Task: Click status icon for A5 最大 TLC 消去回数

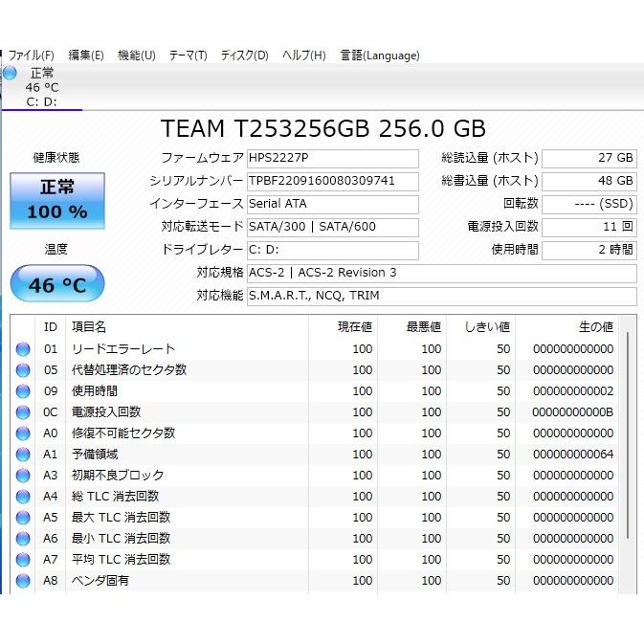Action: pyautogui.click(x=23, y=518)
